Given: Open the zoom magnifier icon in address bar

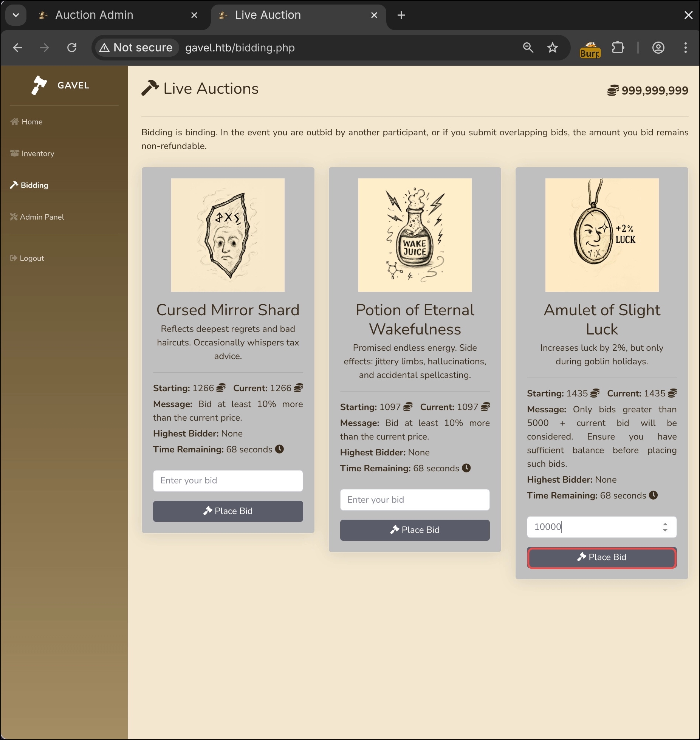Looking at the screenshot, I should pos(528,48).
